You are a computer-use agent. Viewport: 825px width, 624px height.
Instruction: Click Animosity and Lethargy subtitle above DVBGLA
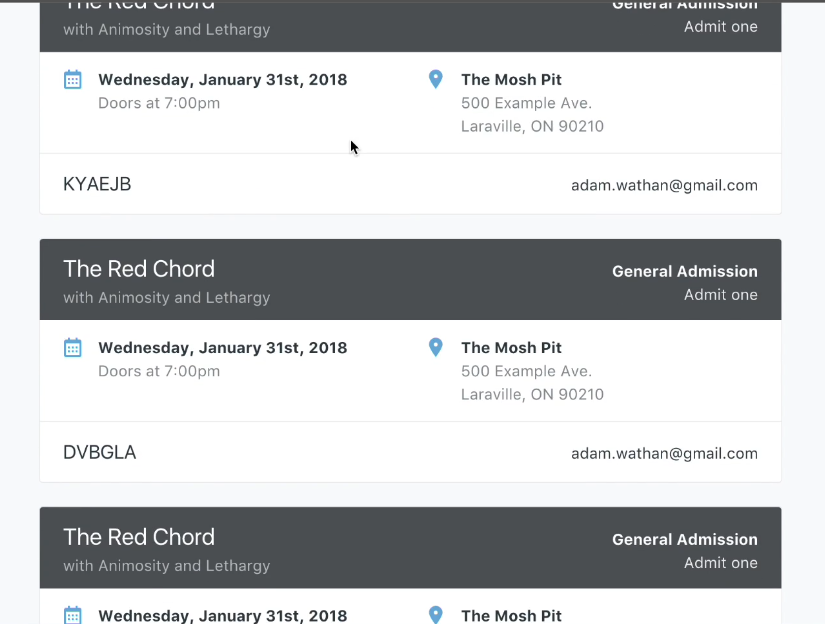point(166,297)
